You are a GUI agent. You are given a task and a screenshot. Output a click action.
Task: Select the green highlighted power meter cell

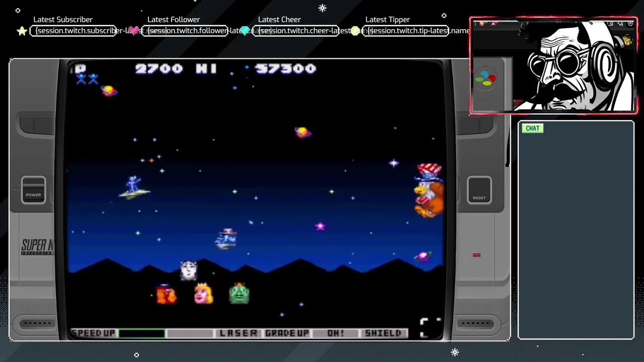(142, 333)
